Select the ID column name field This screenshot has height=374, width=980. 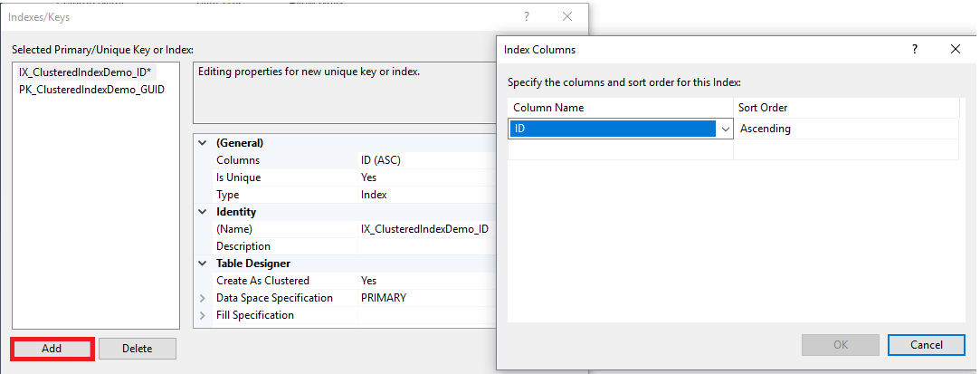tap(615, 129)
